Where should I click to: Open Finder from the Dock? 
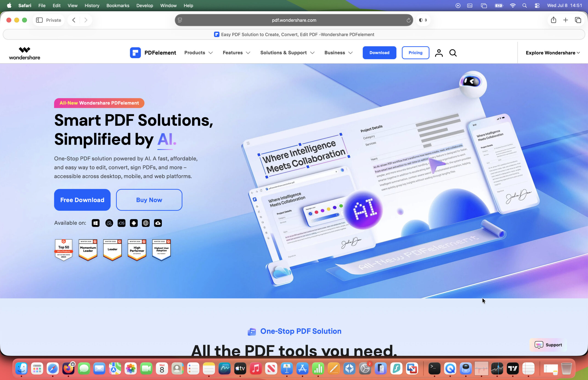pyautogui.click(x=22, y=368)
